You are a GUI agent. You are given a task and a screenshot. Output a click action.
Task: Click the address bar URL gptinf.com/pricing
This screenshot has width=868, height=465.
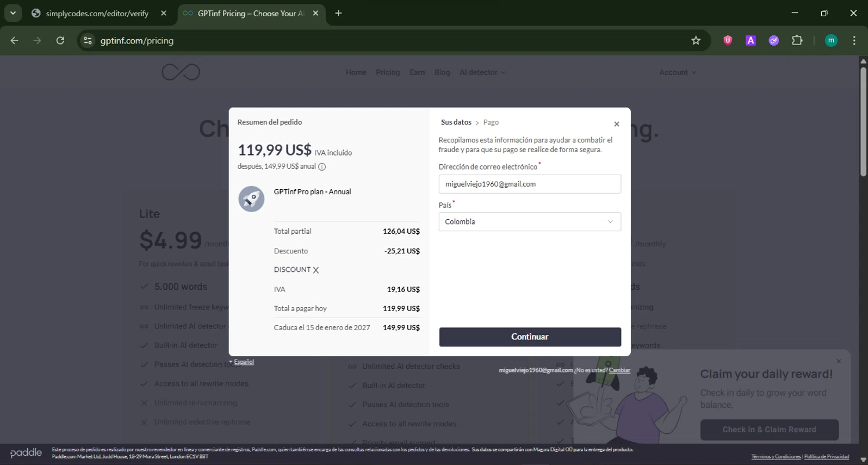[137, 40]
